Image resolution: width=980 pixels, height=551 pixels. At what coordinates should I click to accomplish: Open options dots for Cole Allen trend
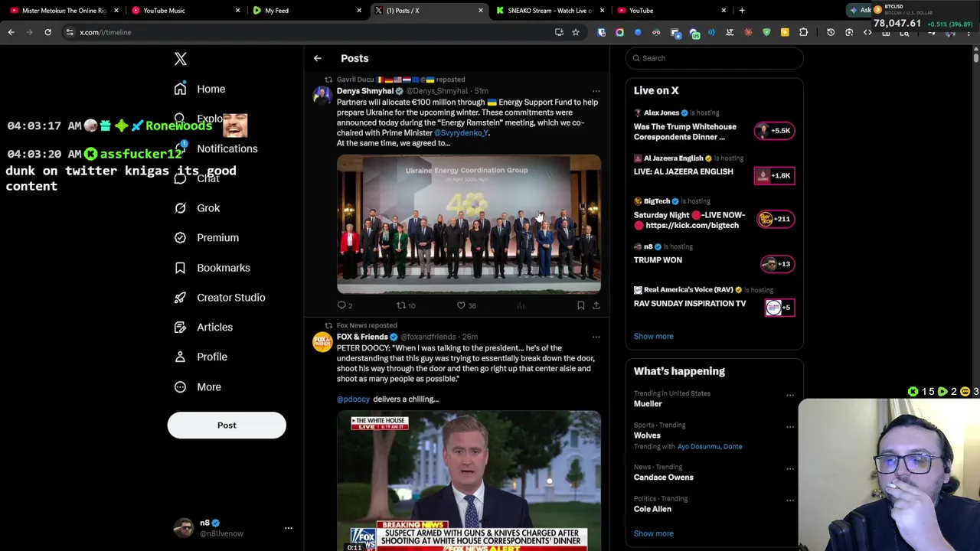[789, 500]
